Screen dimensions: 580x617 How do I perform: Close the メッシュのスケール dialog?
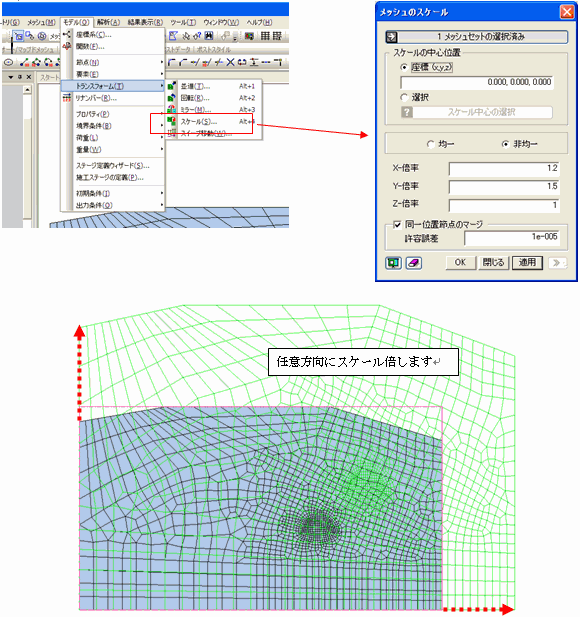click(x=567, y=12)
